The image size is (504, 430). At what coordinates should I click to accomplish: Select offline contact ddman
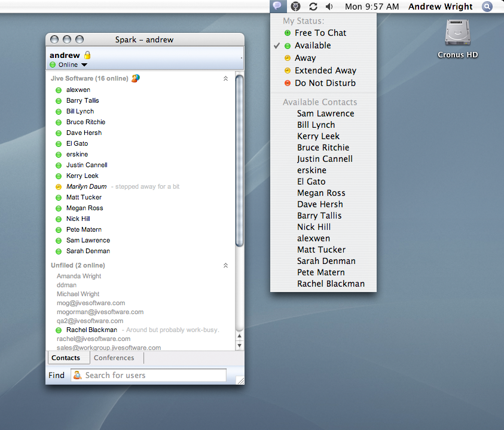click(x=66, y=285)
